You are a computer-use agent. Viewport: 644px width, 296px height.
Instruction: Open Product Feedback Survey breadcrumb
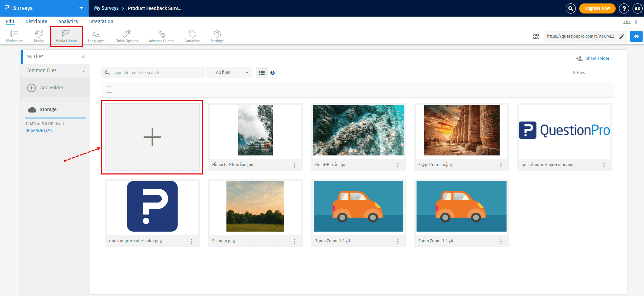(155, 8)
